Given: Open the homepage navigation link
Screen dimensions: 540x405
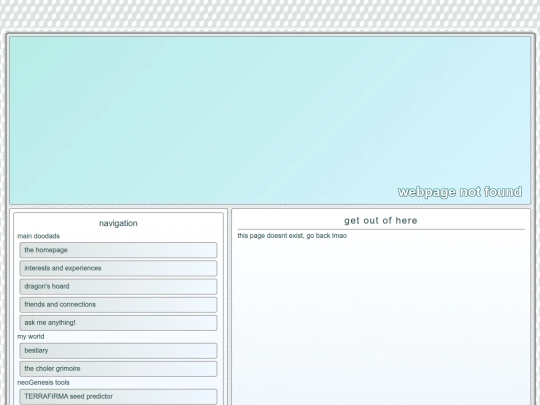Looking at the screenshot, I should 118,250.
